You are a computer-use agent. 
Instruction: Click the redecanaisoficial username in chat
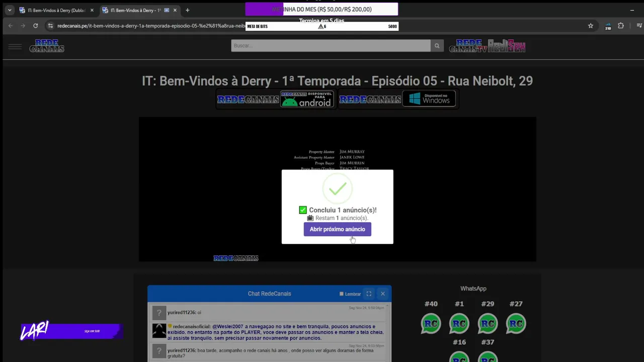click(192, 327)
